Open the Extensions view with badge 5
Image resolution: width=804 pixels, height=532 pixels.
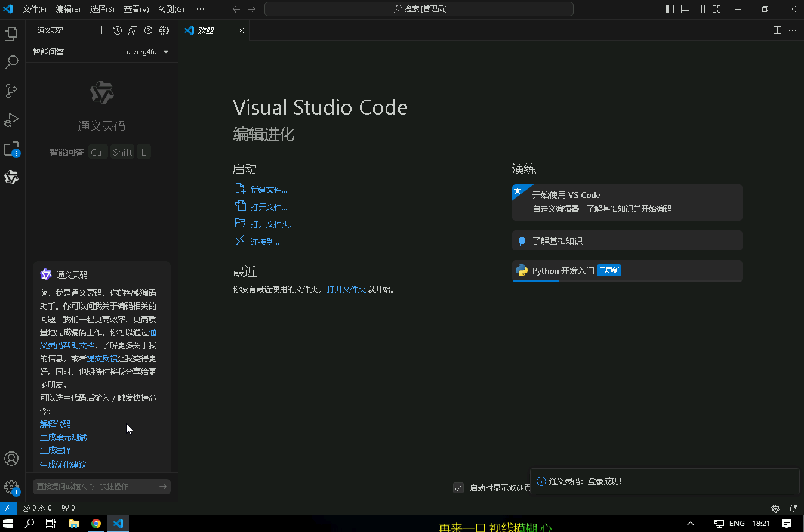pos(11,149)
